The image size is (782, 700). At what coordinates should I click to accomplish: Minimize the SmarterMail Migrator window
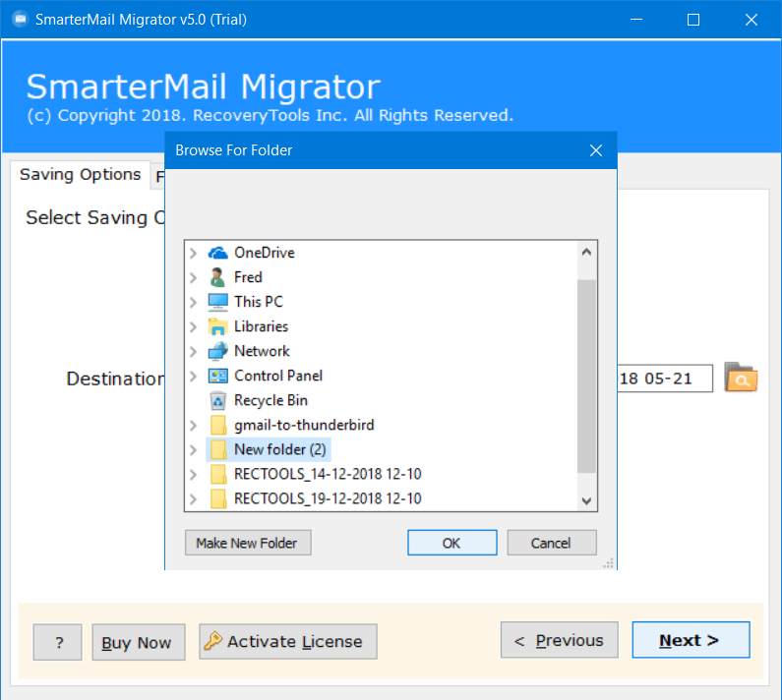(635, 20)
